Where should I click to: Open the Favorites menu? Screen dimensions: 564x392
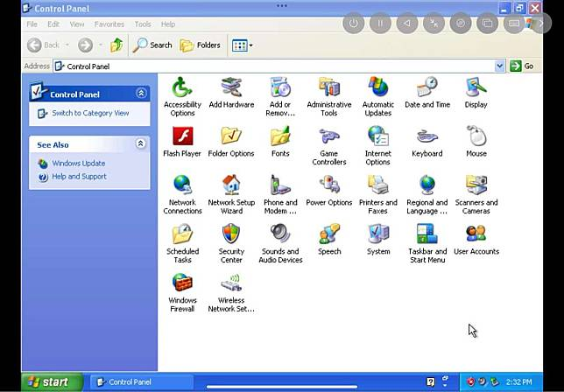pos(109,24)
